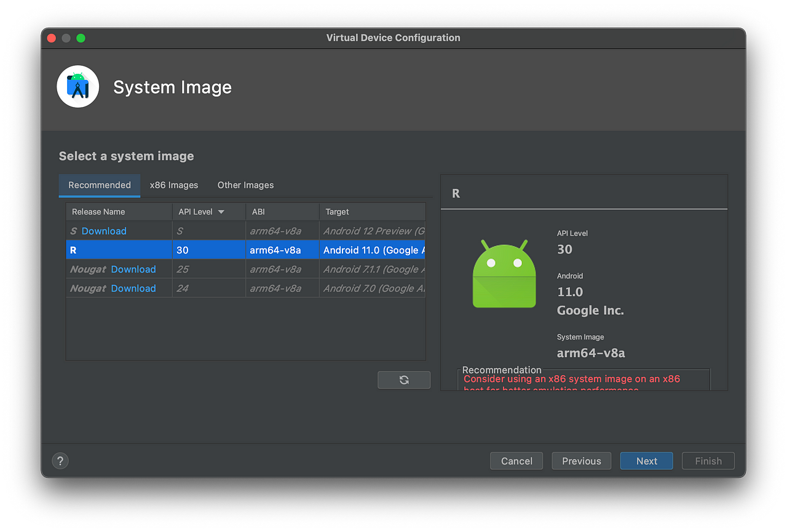787x532 pixels.
Task: Click the green Android robot image
Action: (x=504, y=274)
